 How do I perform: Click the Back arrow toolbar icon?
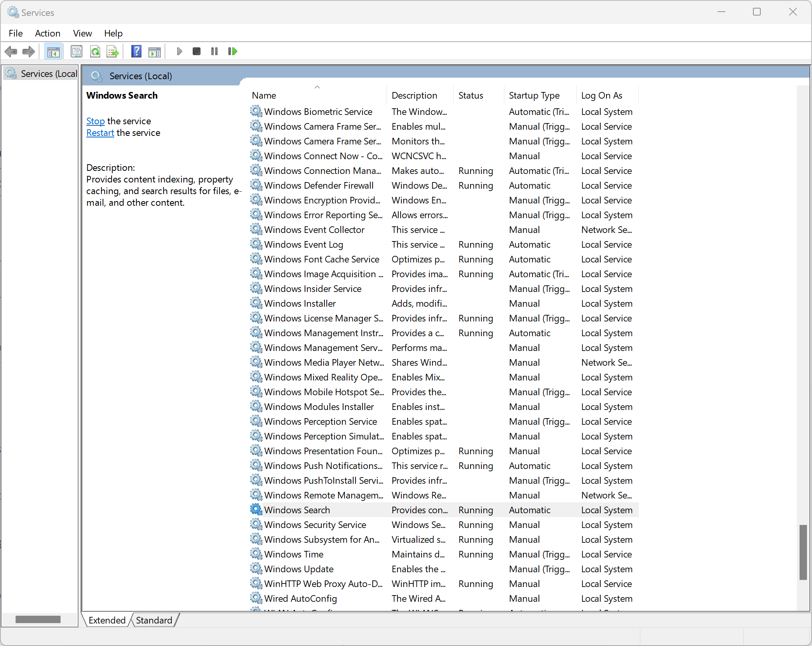11,51
